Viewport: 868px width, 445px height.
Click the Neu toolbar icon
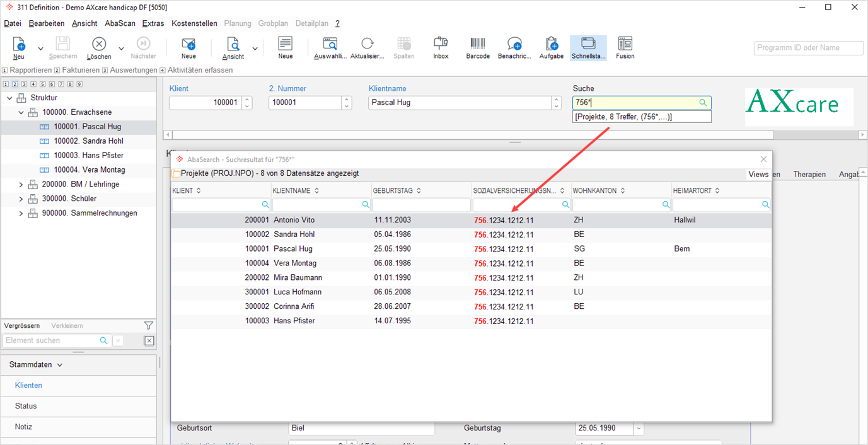pos(19,44)
